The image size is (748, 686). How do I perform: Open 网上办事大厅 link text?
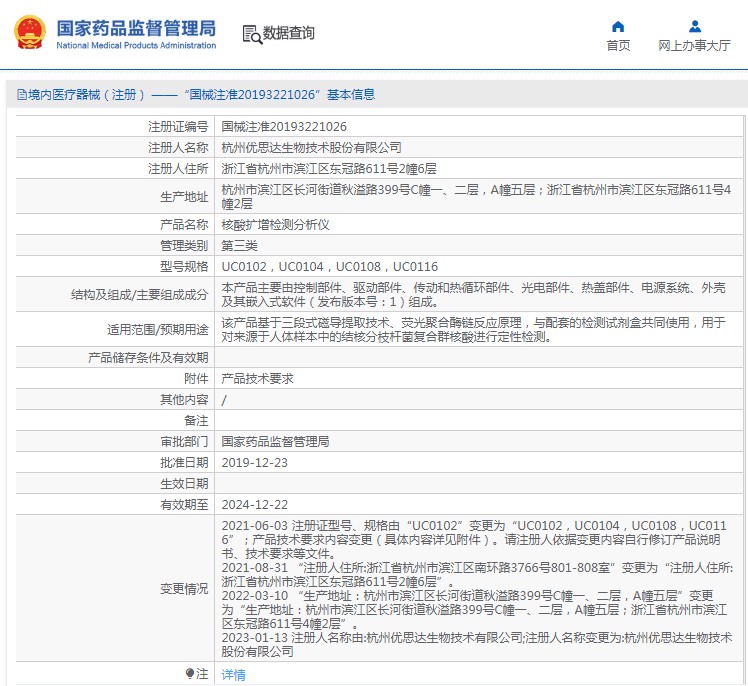[x=694, y=45]
